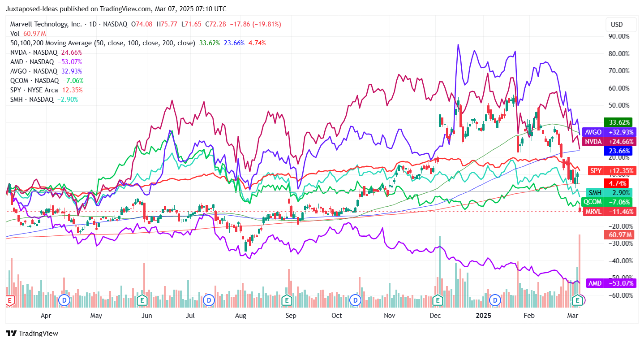644x343 pixels.
Task: Click the SMH −2.90% price scale label
Action: pos(610,192)
